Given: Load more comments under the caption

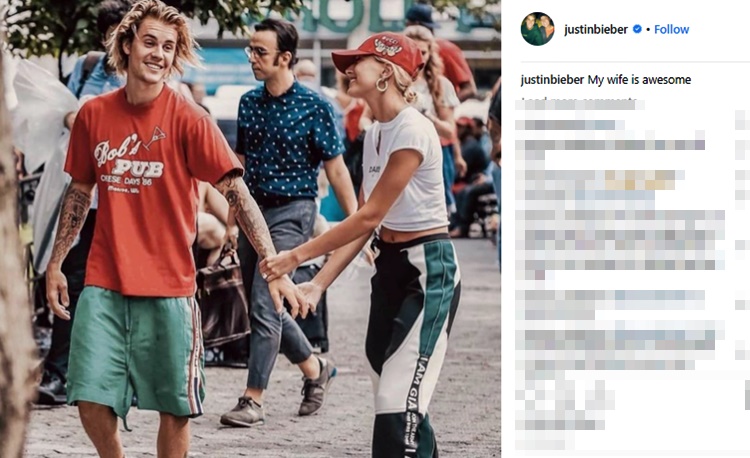Looking at the screenshot, I should coord(579,102).
